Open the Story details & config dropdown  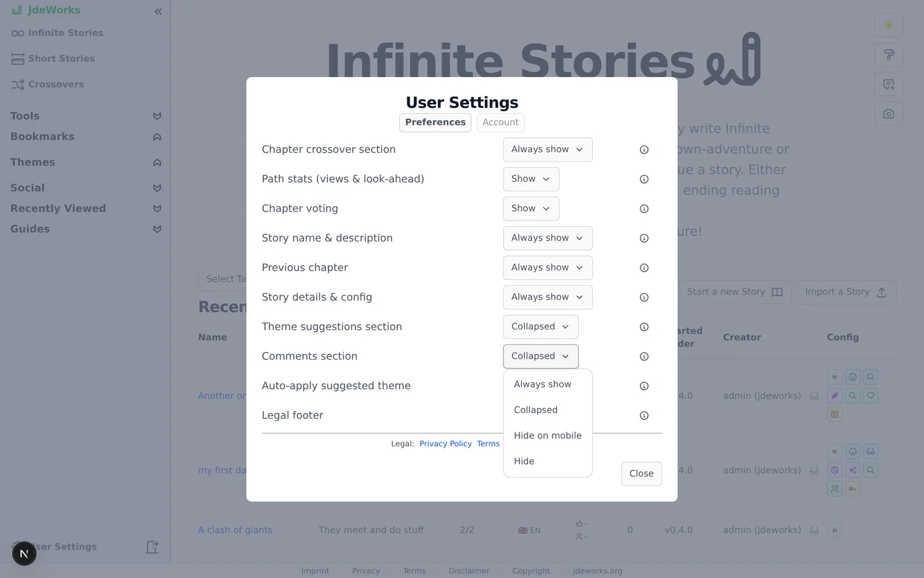pyautogui.click(x=547, y=297)
